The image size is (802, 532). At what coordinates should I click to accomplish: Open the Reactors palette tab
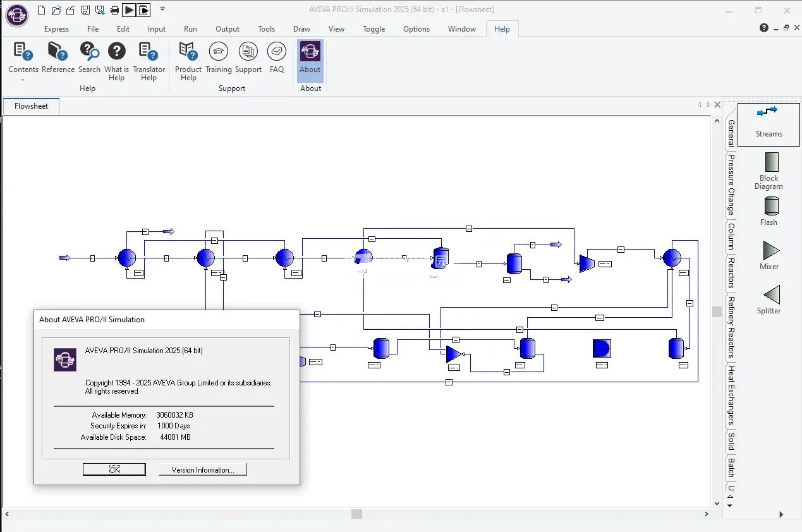[731, 273]
